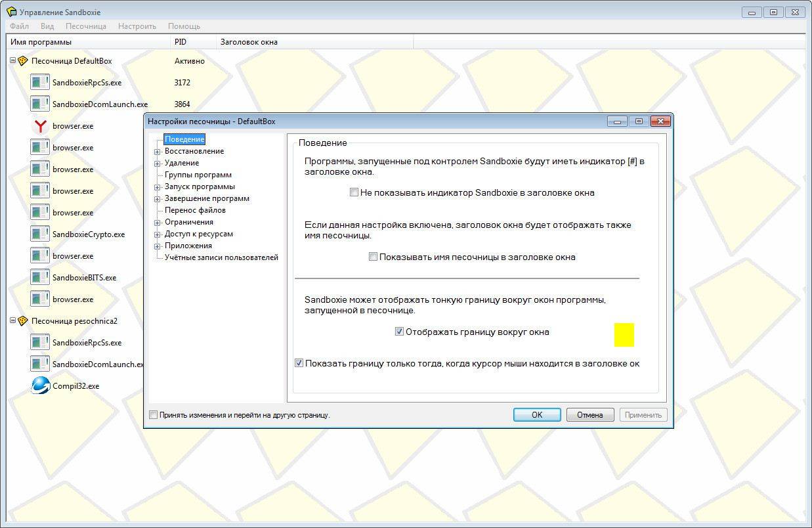The height and width of the screenshot is (528, 812).
Task: Expand the Завершение программ settings node
Action: point(158,199)
